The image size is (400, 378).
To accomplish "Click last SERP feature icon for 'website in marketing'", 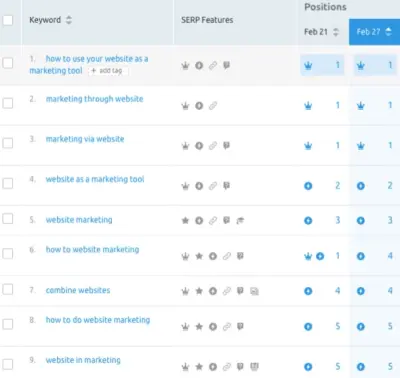I will click(254, 367).
